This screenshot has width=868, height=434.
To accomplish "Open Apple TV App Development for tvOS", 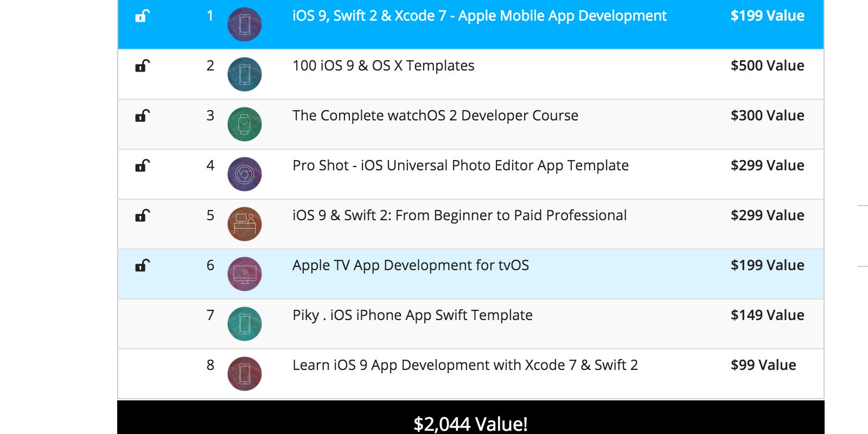I will [x=411, y=265].
